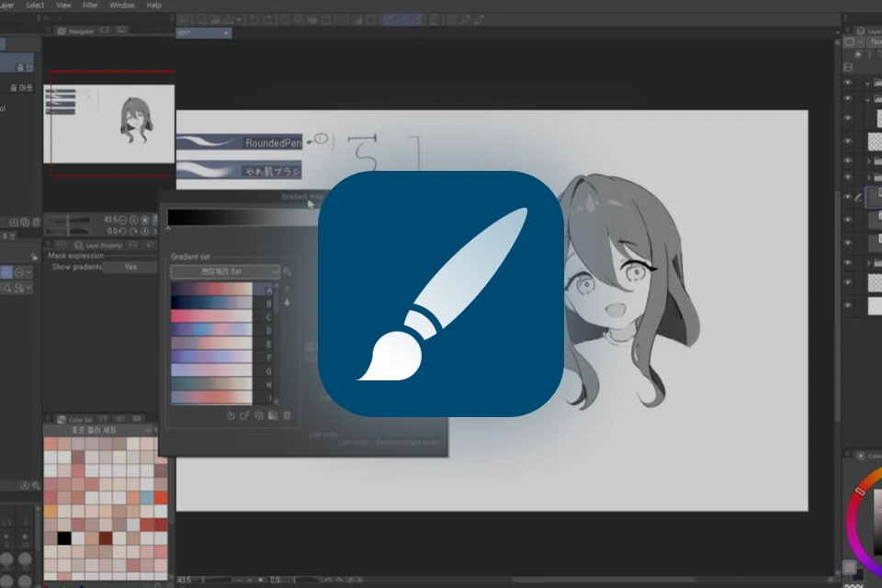Click Navigator rotate right icon
The image size is (882, 588).
coord(134,231)
